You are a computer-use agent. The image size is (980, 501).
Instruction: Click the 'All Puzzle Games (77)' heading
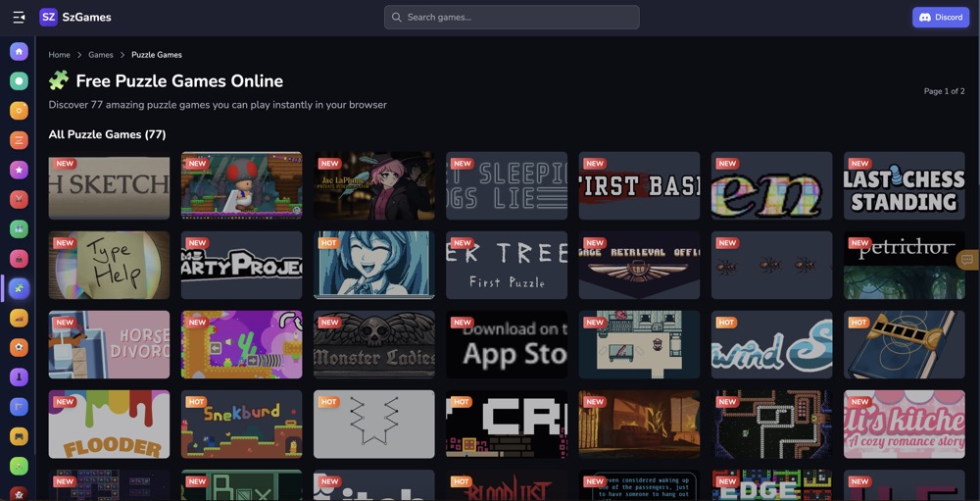coord(107,134)
